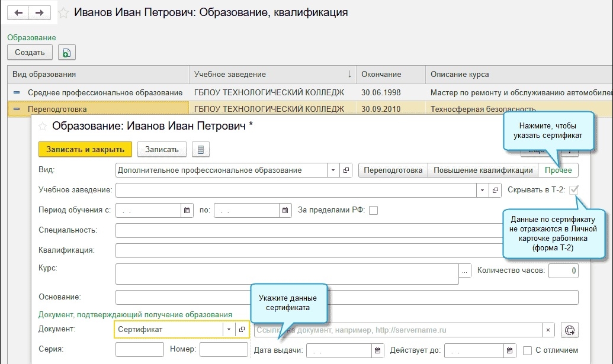
Task: Click the Записать и закрыть button
Action: point(85,150)
